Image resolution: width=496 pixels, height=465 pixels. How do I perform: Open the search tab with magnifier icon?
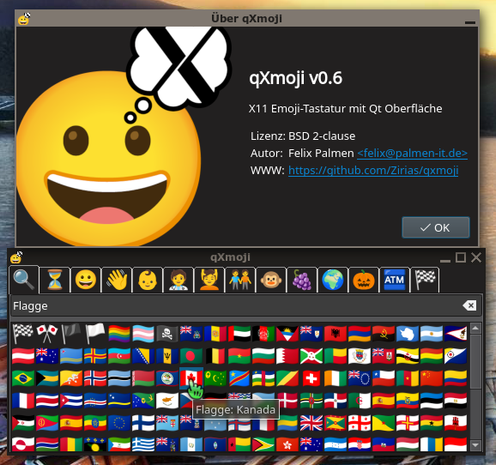24,279
